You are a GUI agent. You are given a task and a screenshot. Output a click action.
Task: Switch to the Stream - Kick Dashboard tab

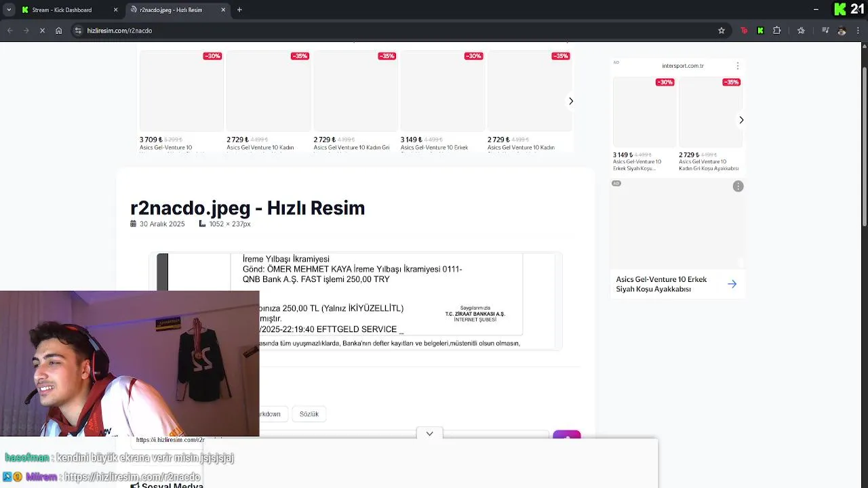click(x=62, y=9)
